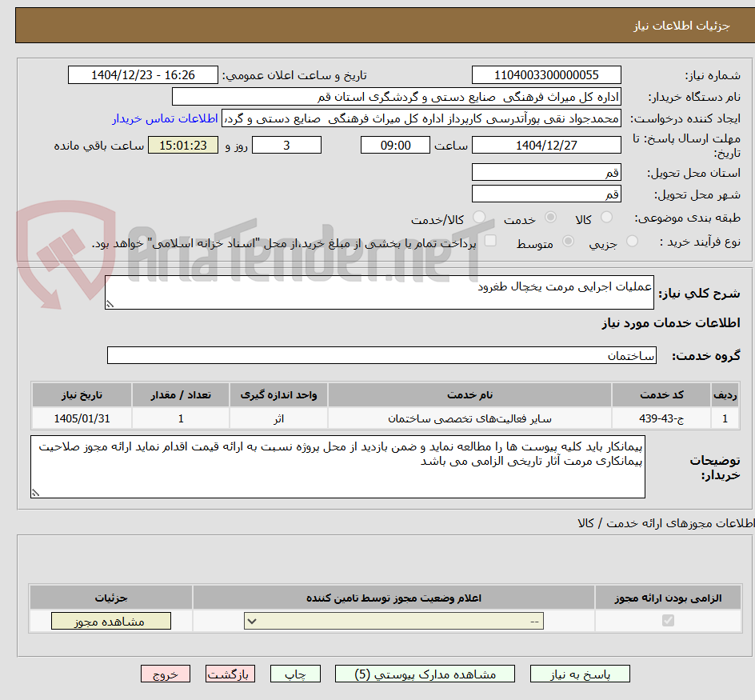Click the بازگشت back button
Viewport: 755px width, 700px height.
[x=230, y=674]
